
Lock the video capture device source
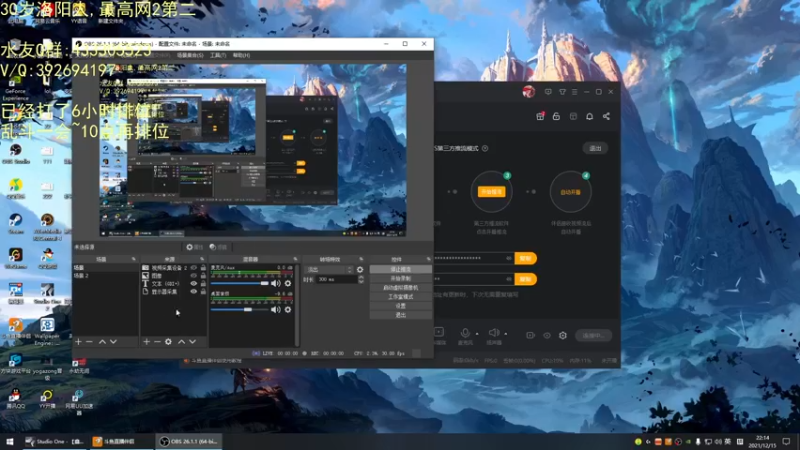point(203,267)
